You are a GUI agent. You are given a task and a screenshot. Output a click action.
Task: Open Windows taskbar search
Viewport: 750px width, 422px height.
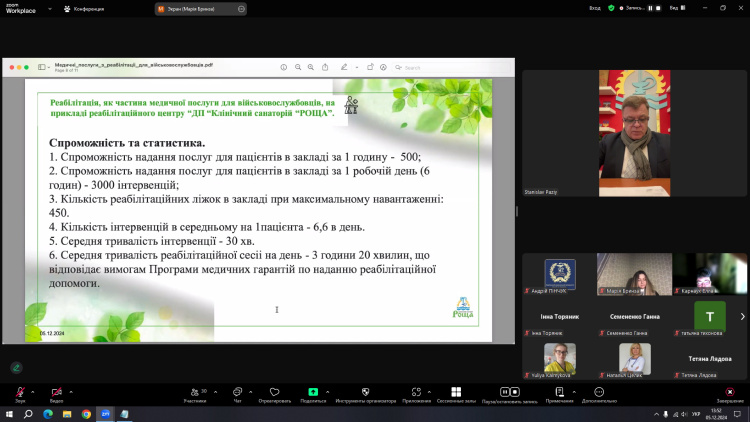(28, 414)
